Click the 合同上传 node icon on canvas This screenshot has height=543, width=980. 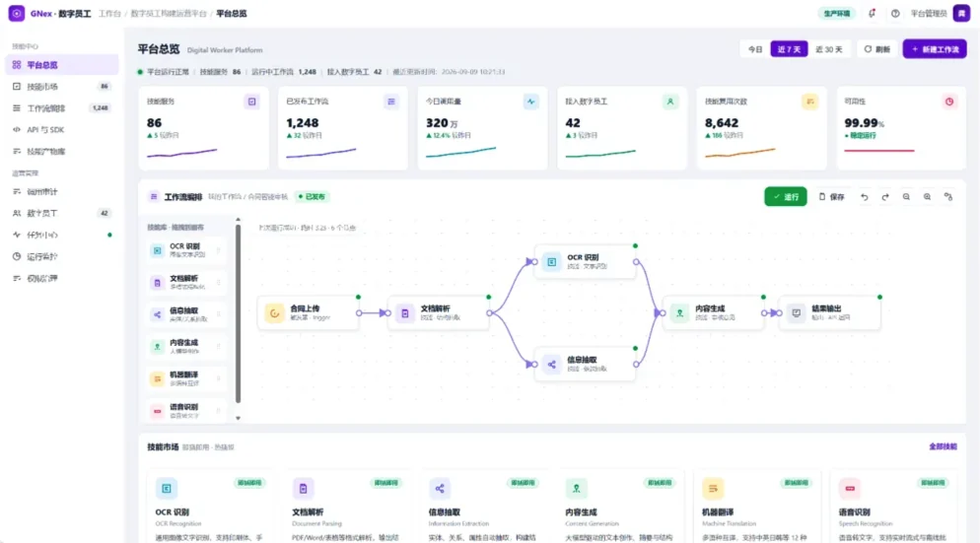[x=274, y=313]
